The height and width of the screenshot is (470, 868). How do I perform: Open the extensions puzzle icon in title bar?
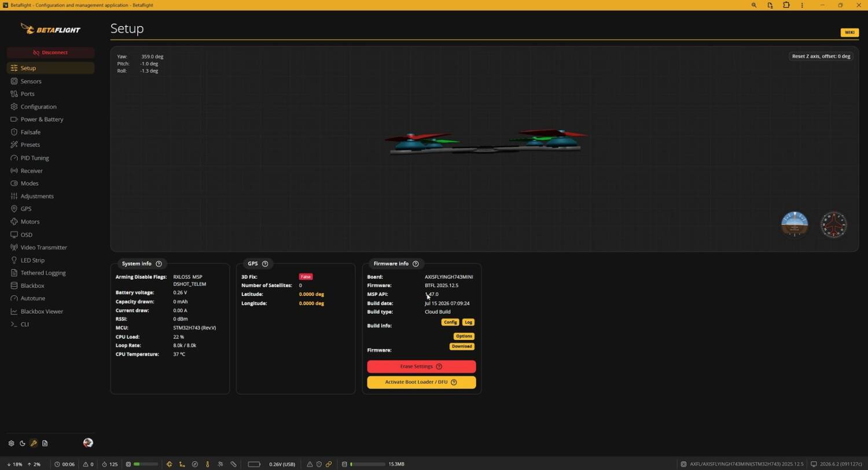click(786, 5)
